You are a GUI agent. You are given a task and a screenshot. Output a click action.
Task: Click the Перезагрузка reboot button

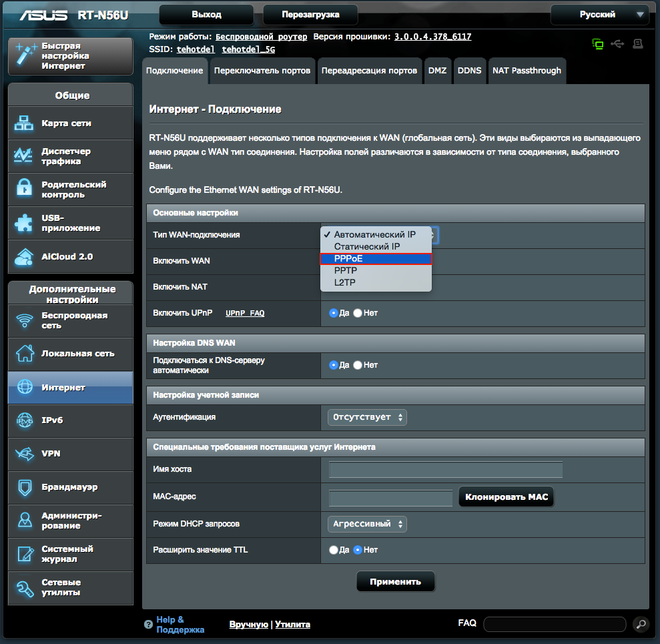[310, 15]
